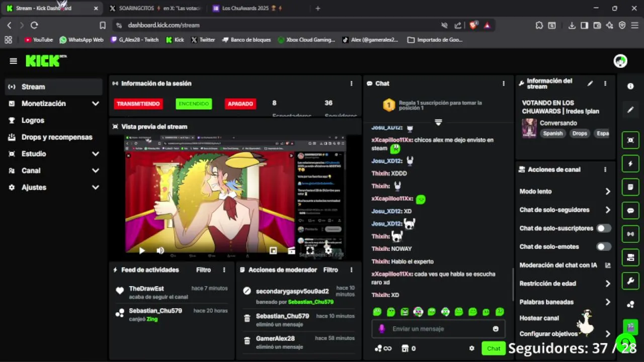Screen dimensions: 644x362
Task: Toggle the chat bubble icon in right sidebar
Action: point(630,211)
